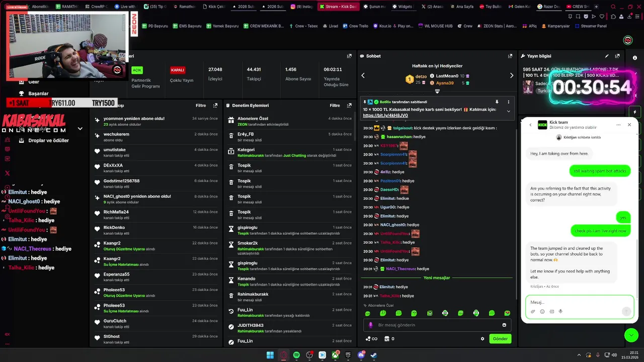
Task: Open pinned message three-dot options
Action: tap(509, 102)
